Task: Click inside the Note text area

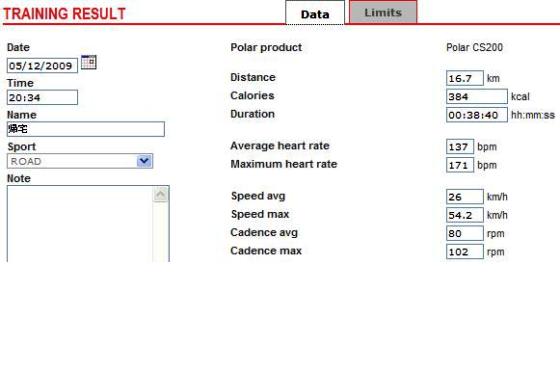Action: click(80, 224)
